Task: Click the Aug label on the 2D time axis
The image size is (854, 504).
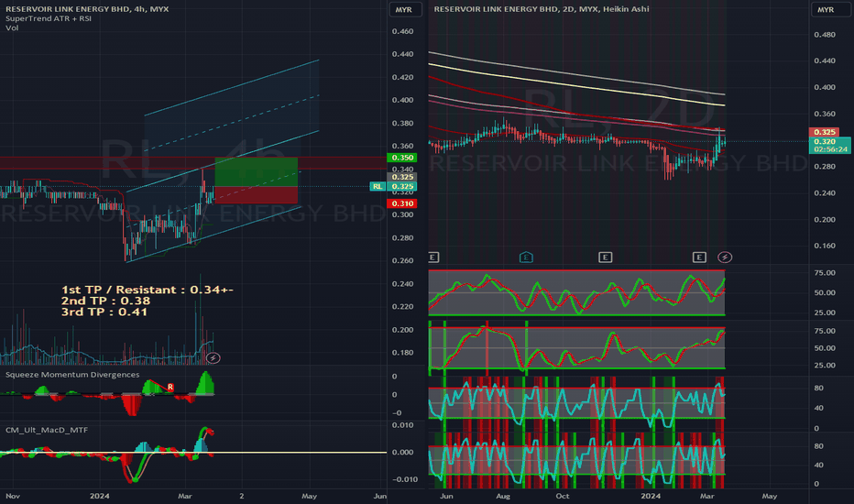Action: click(x=503, y=496)
